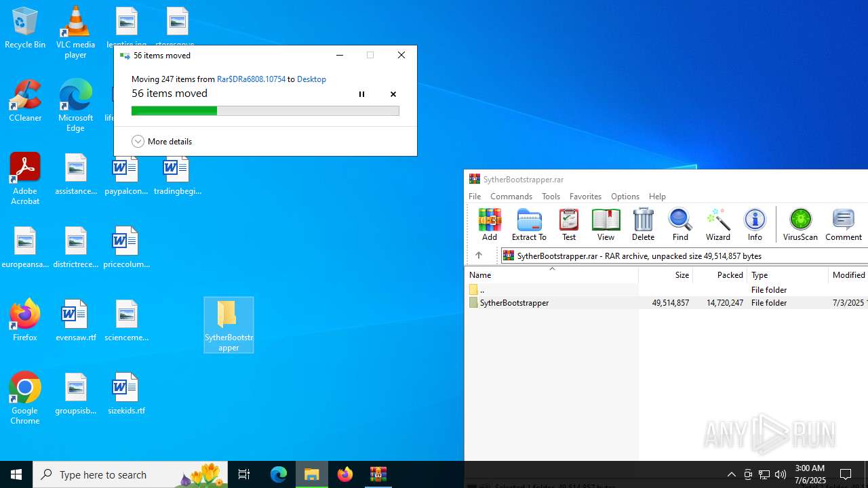Open the Commands menu
Screen dimensions: 868x488
511,196
